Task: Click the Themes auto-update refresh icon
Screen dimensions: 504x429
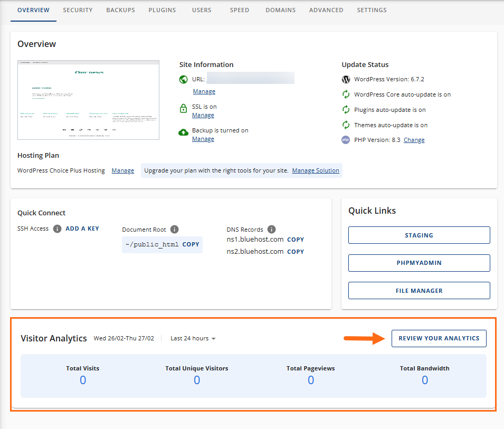Action: pos(346,125)
